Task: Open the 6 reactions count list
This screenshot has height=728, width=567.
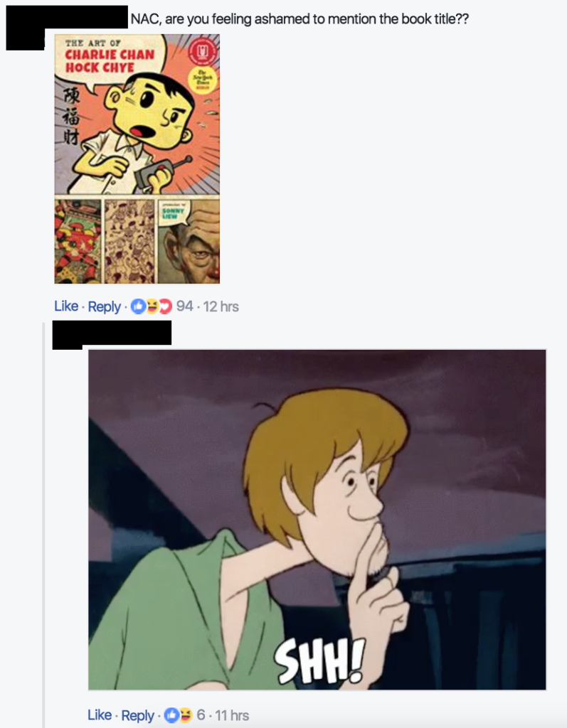Action: 201,715
